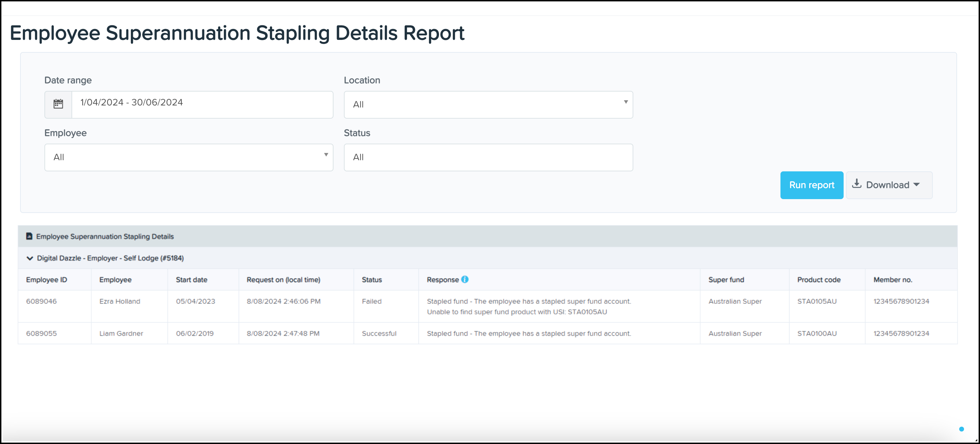Click the Employee ID column header
This screenshot has width=980, height=444.
tap(47, 279)
